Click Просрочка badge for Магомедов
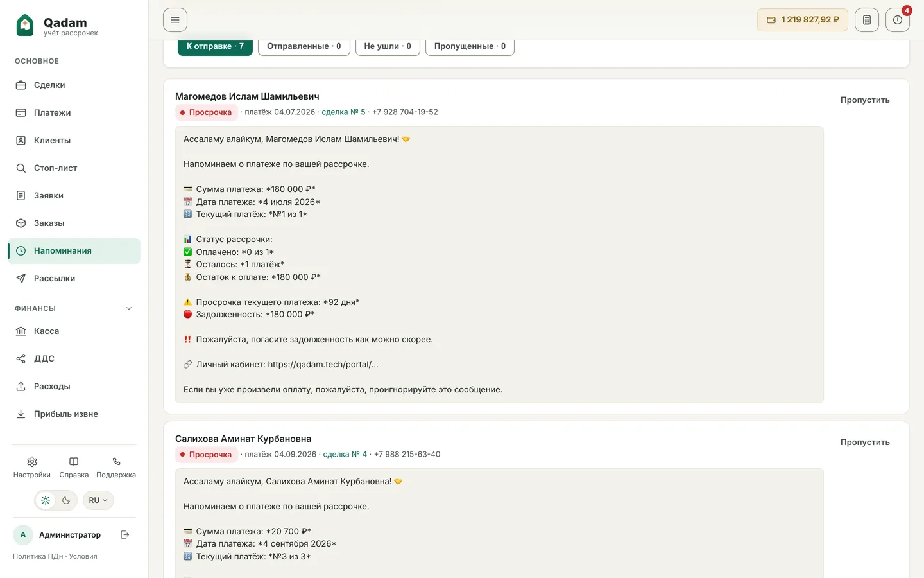 [207, 112]
